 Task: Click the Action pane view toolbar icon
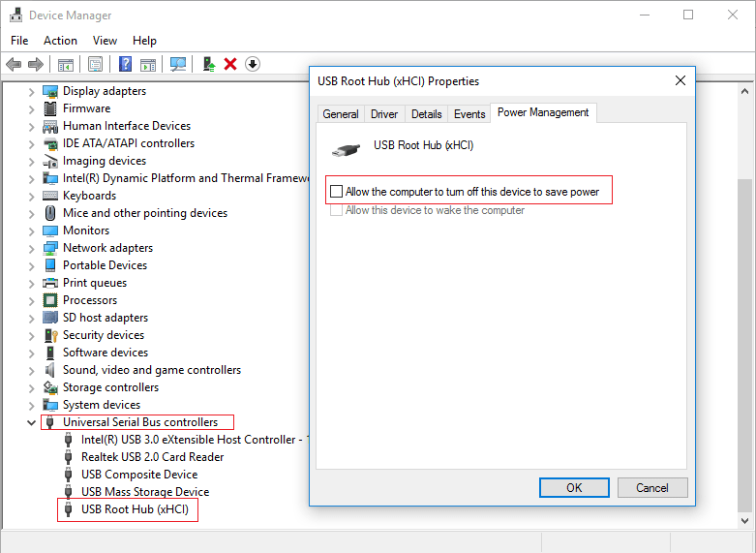(x=148, y=64)
